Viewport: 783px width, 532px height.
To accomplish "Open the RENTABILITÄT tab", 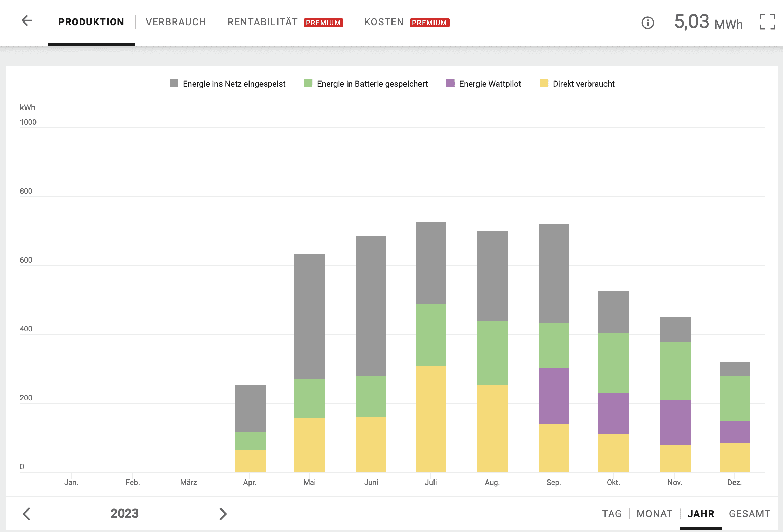I will click(262, 22).
